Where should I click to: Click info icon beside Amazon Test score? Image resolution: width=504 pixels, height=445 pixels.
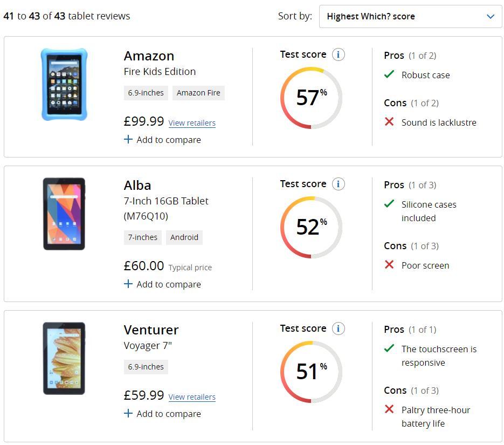(338, 54)
